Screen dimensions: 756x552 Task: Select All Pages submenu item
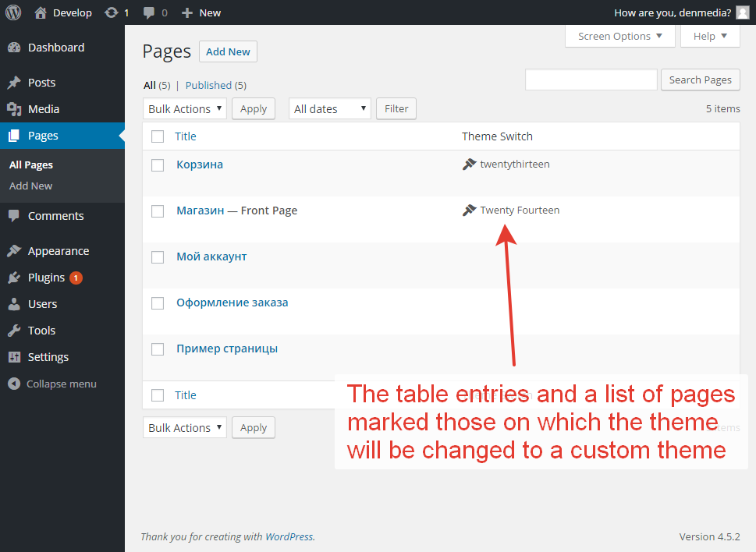(x=31, y=165)
